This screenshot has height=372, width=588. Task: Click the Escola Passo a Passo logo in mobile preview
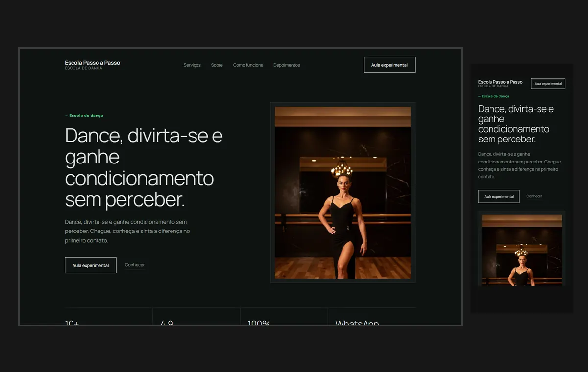pos(500,83)
